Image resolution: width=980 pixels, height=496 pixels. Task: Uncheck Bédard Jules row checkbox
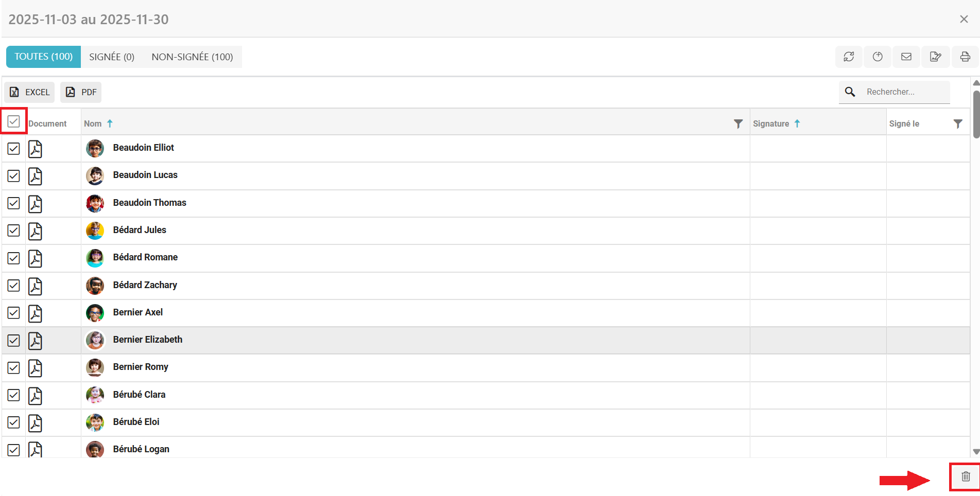[14, 231]
